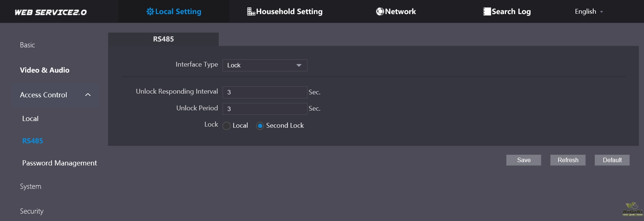Open the Interface Type dropdown
This screenshot has width=644, height=221.
(265, 65)
